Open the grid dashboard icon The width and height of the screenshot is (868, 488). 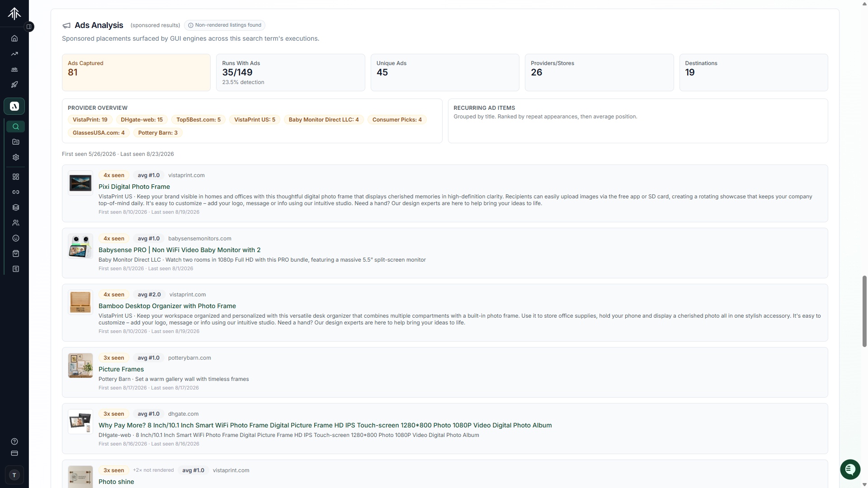point(16,177)
